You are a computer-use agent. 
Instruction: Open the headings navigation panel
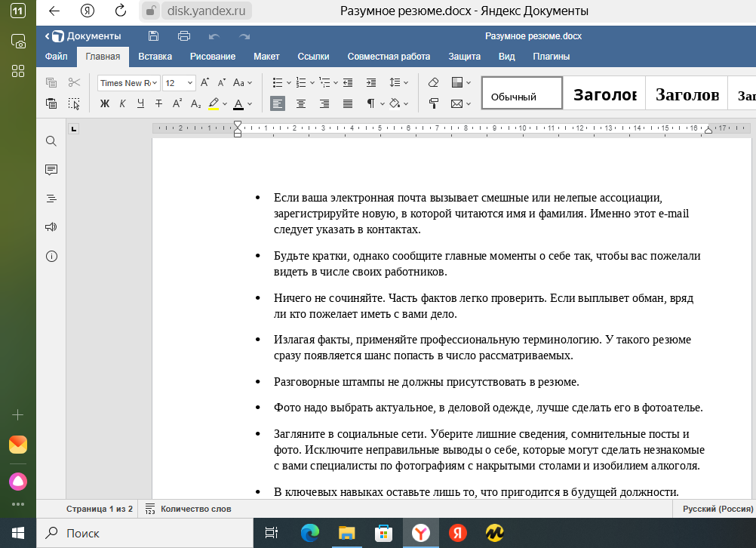coord(51,199)
